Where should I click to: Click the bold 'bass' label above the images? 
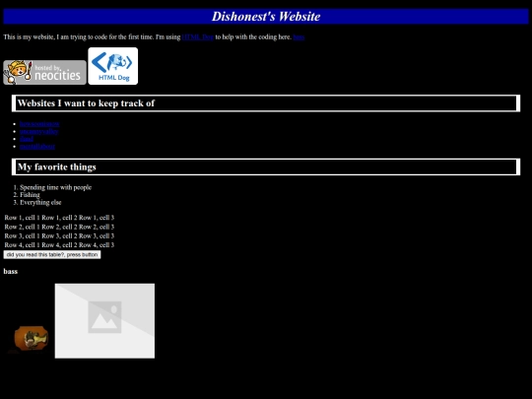pos(11,271)
